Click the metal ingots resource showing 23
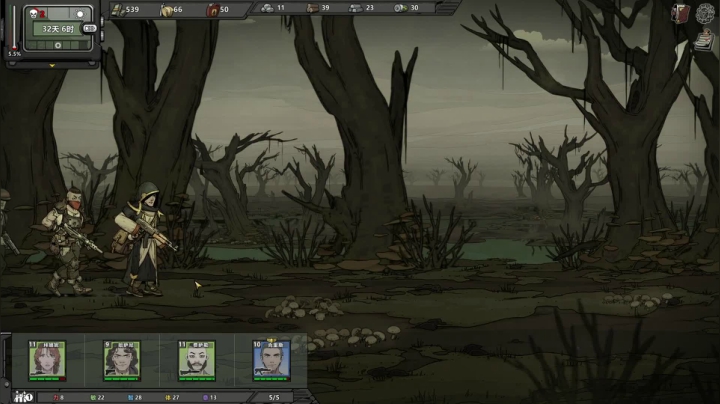Viewport: 720px width, 404px height. (361, 7)
